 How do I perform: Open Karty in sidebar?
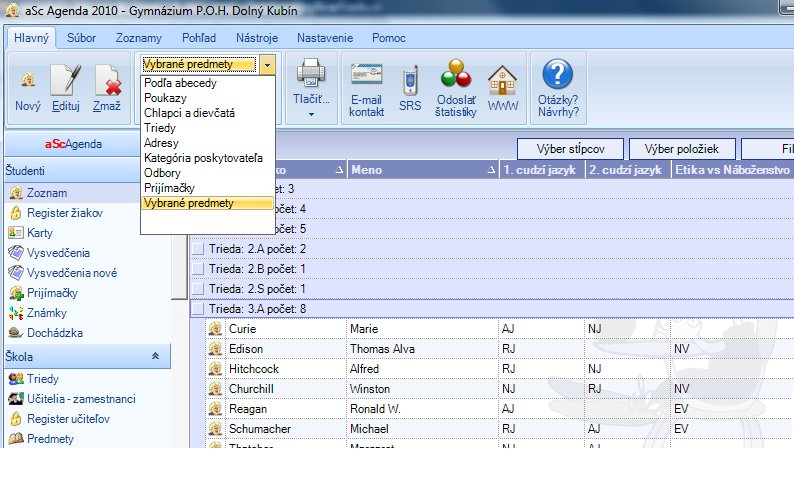coord(39,233)
